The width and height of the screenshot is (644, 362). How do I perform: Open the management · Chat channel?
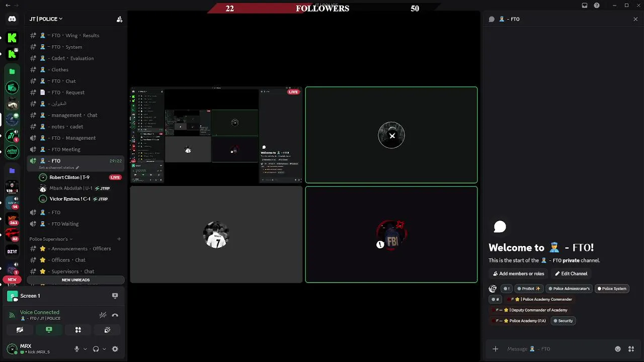(75, 115)
